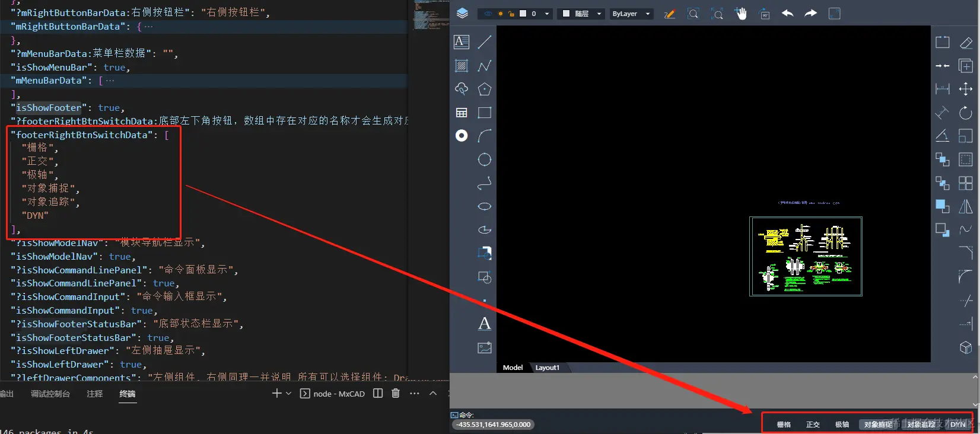Viewport: 980px width, 434px height.
Task: Toggle the 极轴 polar tracking
Action: (842, 425)
